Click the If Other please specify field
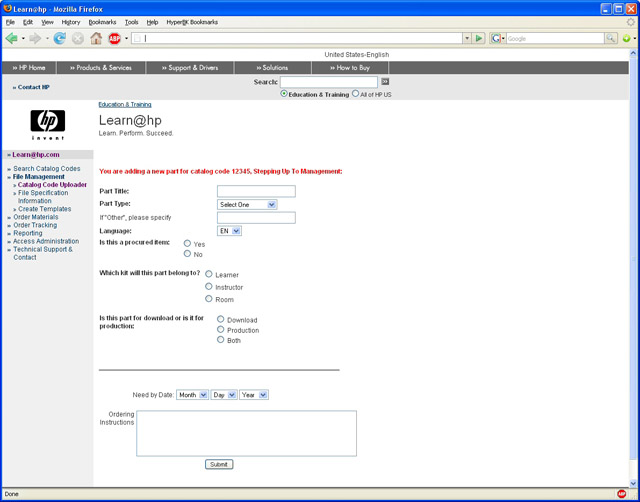The image size is (640, 502). [x=256, y=218]
